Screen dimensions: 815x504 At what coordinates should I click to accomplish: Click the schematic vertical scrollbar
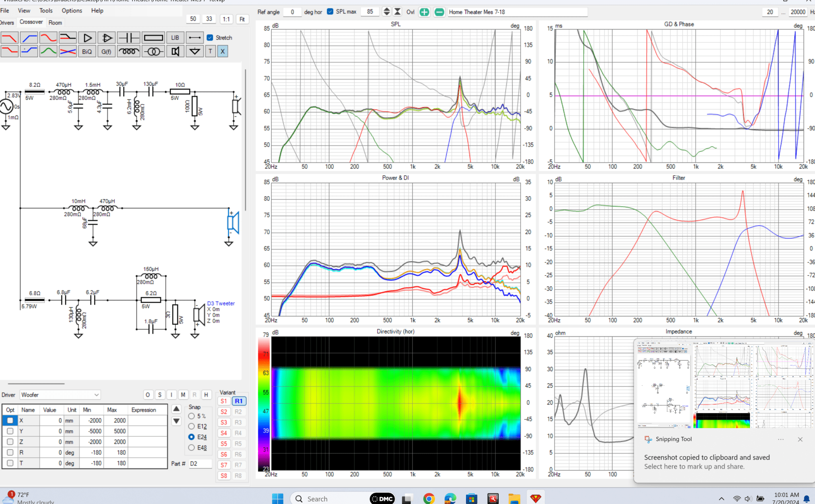245,139
